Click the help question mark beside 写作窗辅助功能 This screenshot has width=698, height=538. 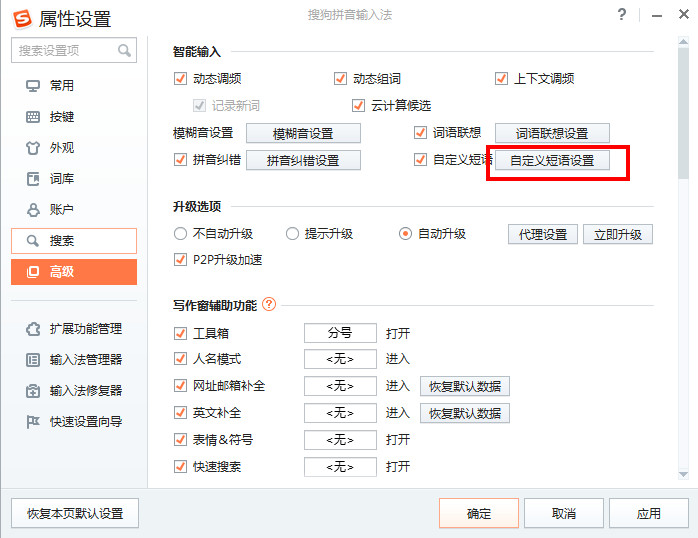tap(268, 305)
